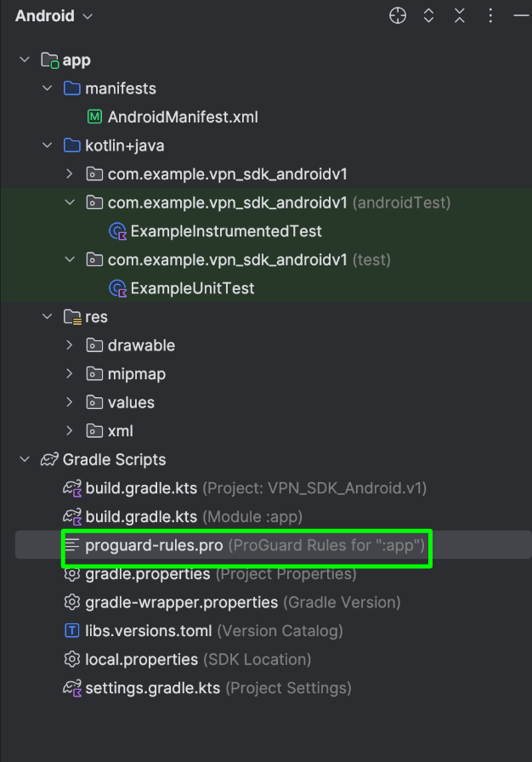Click the settings.gradle.kts Gradle elephant icon
This screenshot has height=762, width=532.
click(x=72, y=688)
